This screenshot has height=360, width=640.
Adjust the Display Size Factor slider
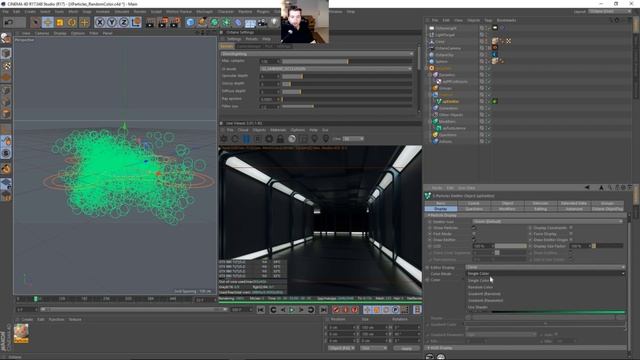point(608,246)
